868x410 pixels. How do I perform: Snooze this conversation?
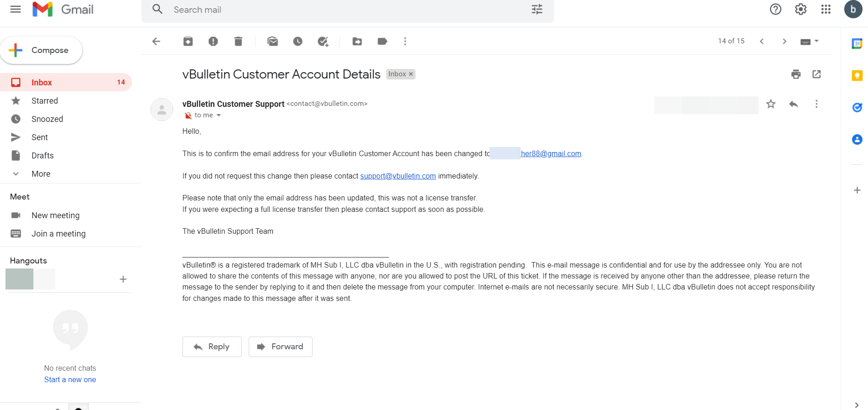pyautogui.click(x=298, y=42)
